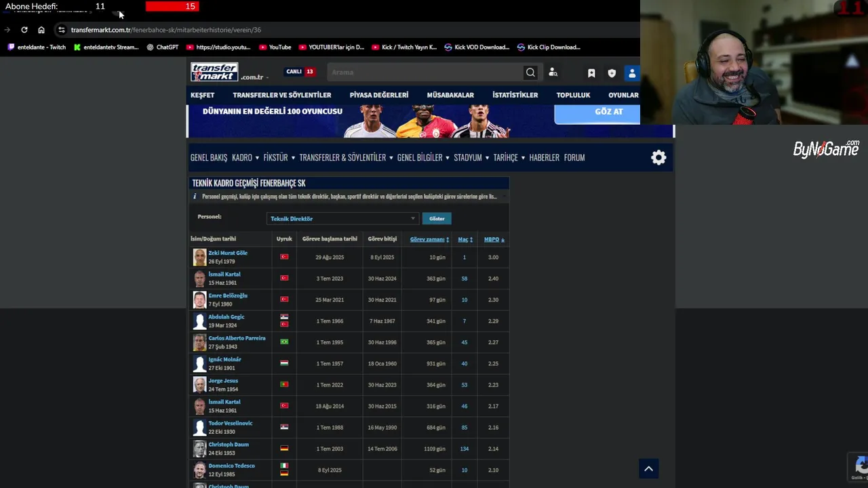Open the user profile icon

pos(632,73)
